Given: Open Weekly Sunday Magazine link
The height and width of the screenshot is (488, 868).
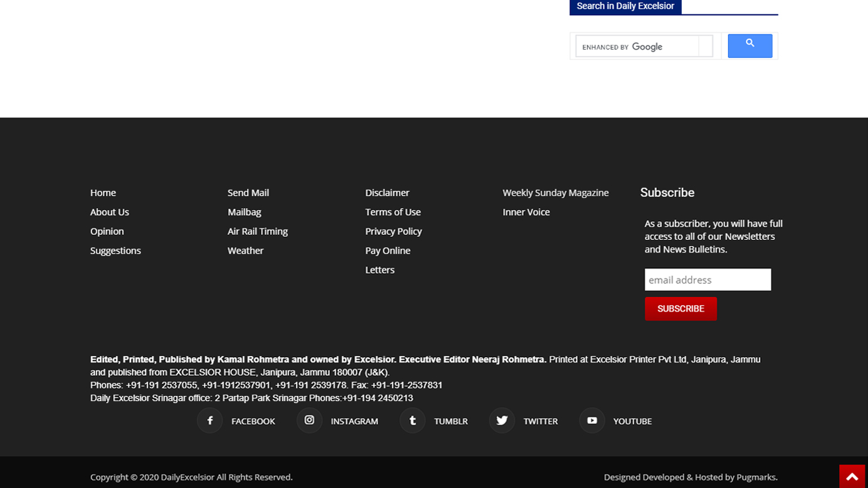Looking at the screenshot, I should click(x=555, y=193).
